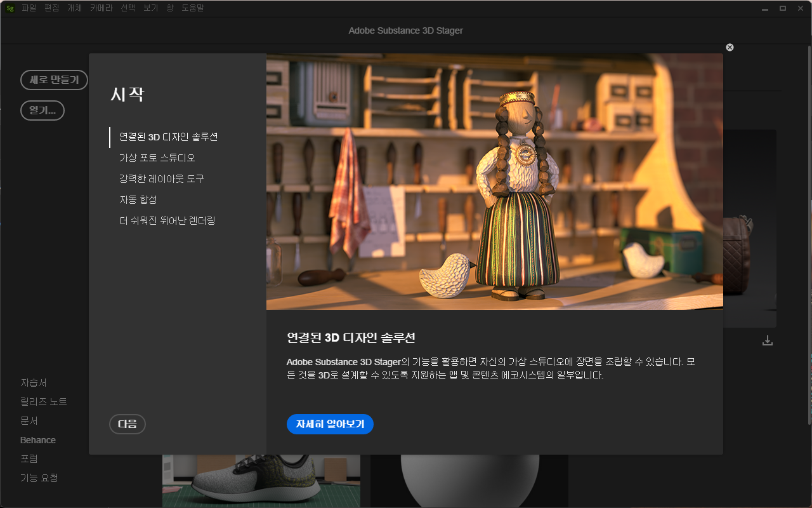The width and height of the screenshot is (812, 508).
Task: Select 더 쉬워진 뛰어난 렌더링 topic
Action: coord(167,221)
